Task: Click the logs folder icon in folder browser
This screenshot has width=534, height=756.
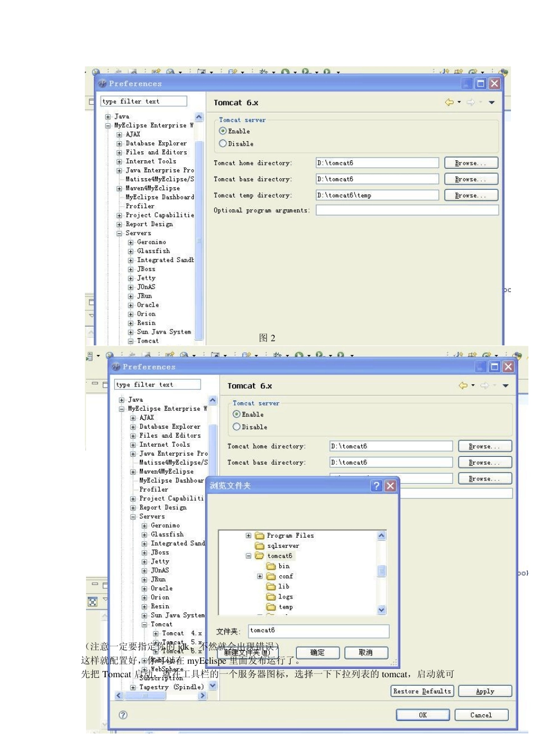Action: (271, 596)
